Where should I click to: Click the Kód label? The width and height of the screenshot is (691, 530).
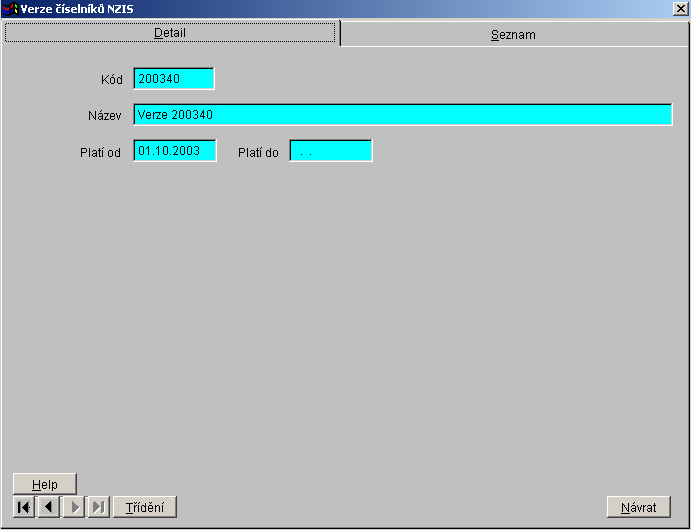pos(111,80)
